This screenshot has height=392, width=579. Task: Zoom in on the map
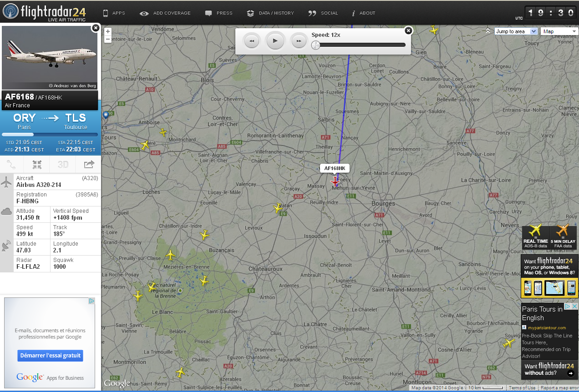tap(108, 31)
